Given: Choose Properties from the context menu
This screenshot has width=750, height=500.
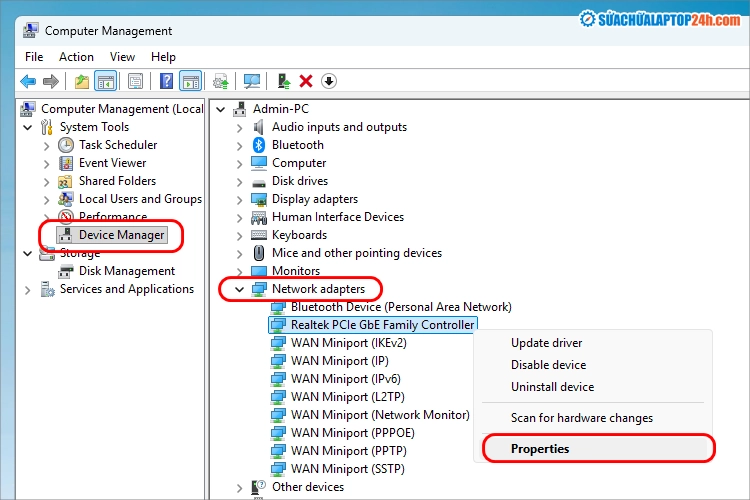Looking at the screenshot, I should point(540,449).
